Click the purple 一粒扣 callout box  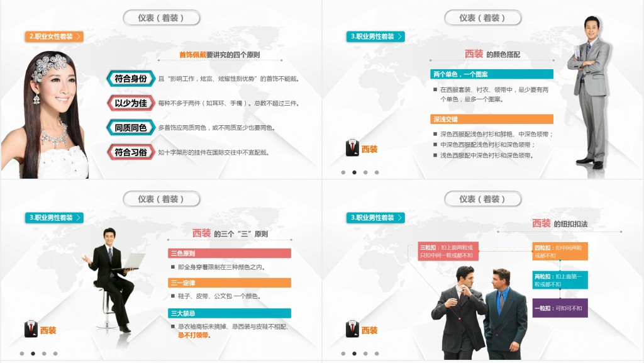(560, 308)
